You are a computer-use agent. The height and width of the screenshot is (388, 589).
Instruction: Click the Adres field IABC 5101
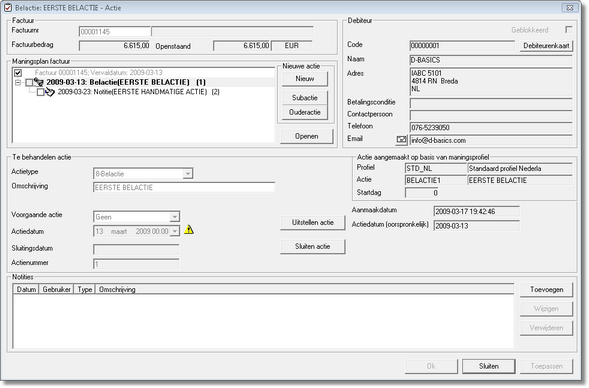pos(491,82)
